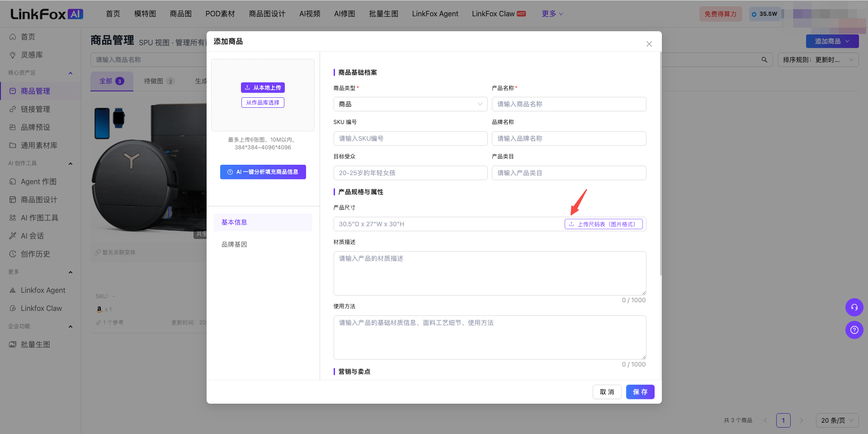Select page 1 in pagination

(x=783, y=420)
